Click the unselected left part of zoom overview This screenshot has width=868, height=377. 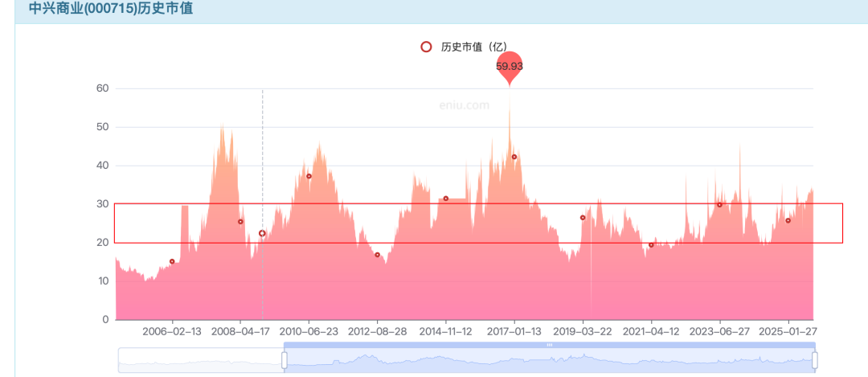(x=200, y=360)
